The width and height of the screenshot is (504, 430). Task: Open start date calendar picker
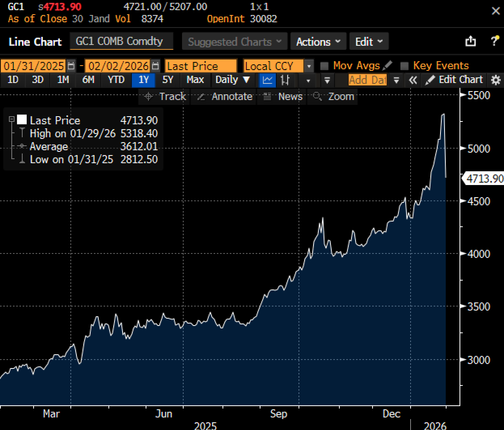tap(71, 66)
